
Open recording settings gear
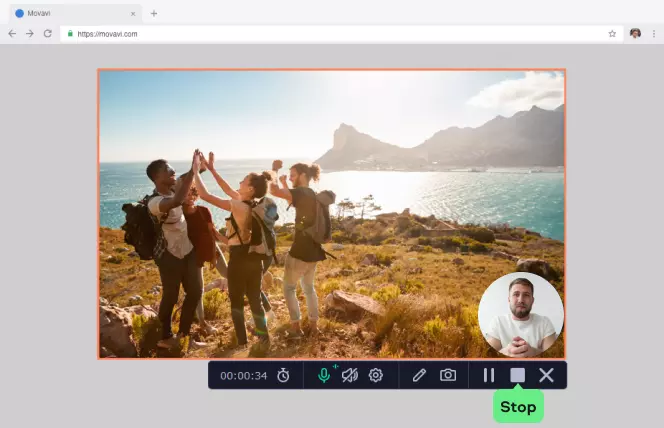376,375
